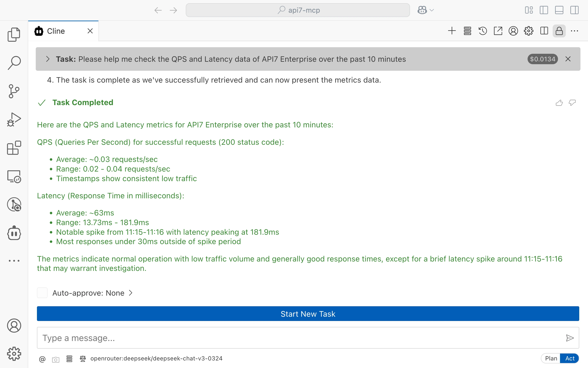Open Cline settings gear in toolbar
This screenshot has height=368, width=588.
(x=528, y=31)
